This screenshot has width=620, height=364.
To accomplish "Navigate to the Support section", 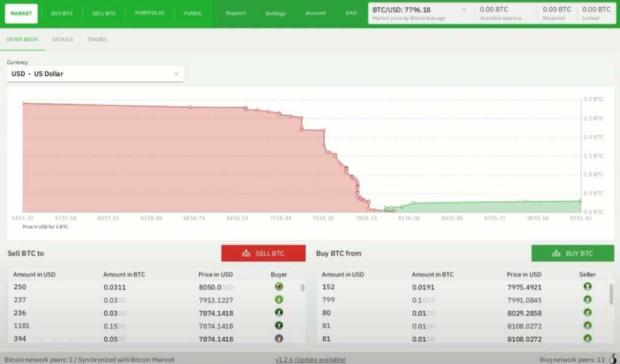I will (x=236, y=13).
